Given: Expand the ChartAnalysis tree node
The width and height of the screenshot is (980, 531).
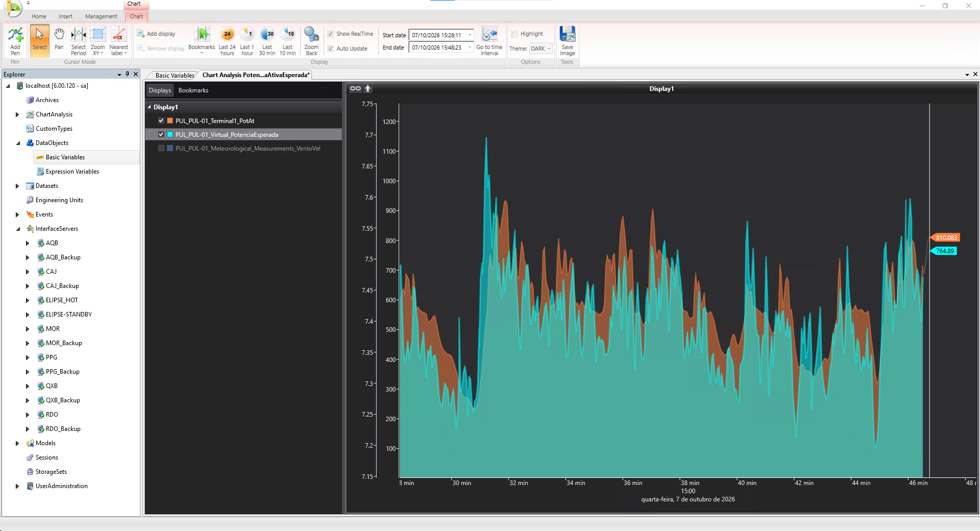Looking at the screenshot, I should pos(17,114).
